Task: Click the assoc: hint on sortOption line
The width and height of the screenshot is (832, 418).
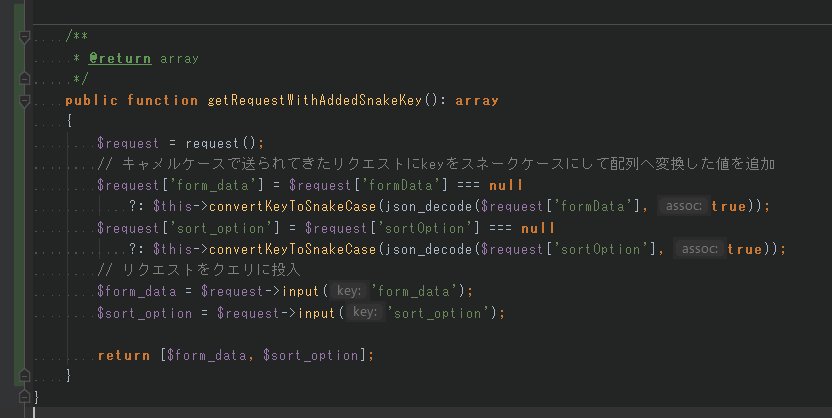Action: coord(698,249)
